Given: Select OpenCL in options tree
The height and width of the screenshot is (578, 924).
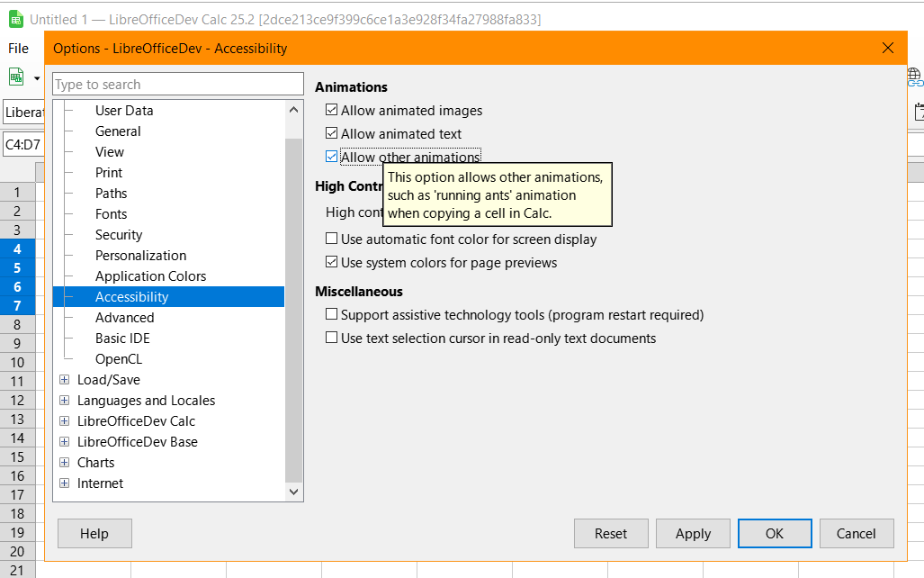Looking at the screenshot, I should [x=119, y=358].
